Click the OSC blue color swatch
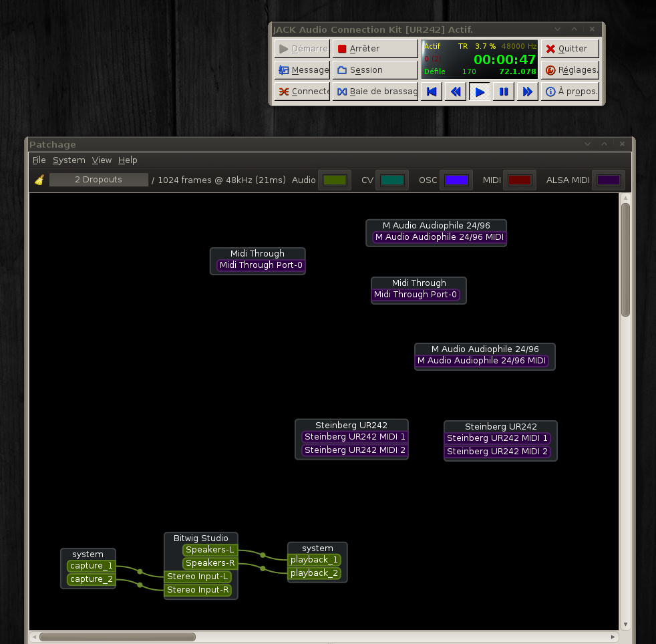The height and width of the screenshot is (644, 656). point(456,180)
